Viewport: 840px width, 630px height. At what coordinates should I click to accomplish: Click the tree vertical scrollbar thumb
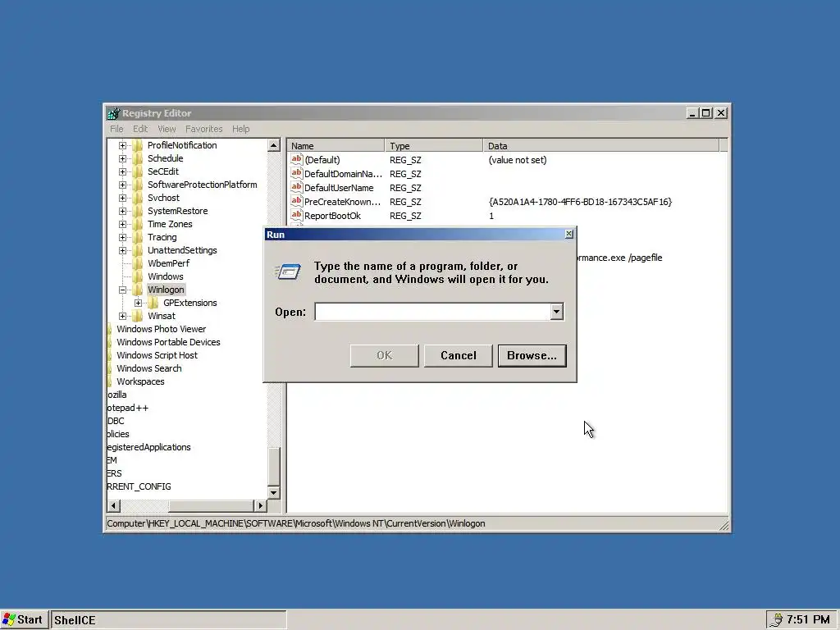click(x=274, y=466)
